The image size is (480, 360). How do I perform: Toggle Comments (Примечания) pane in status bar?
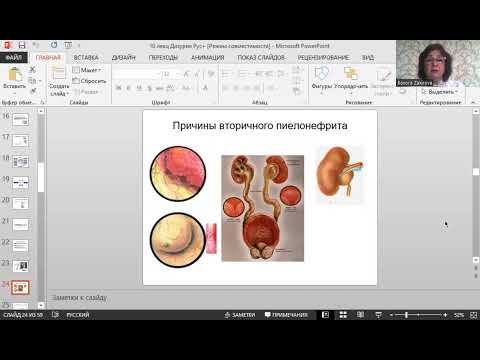(x=286, y=315)
